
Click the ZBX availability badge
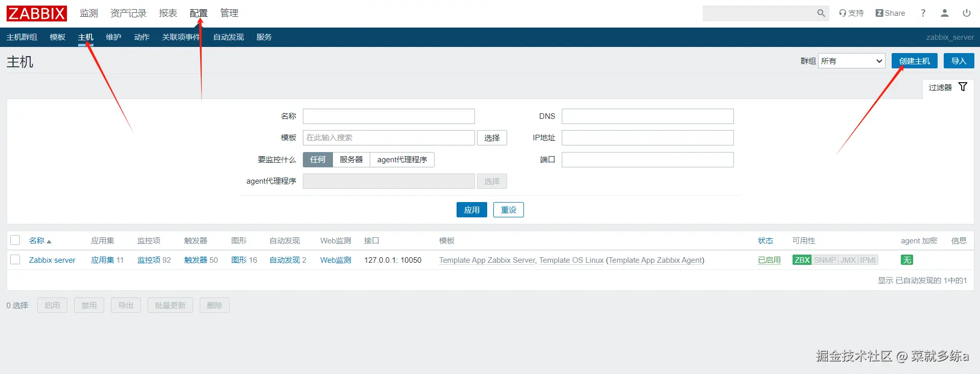click(802, 260)
